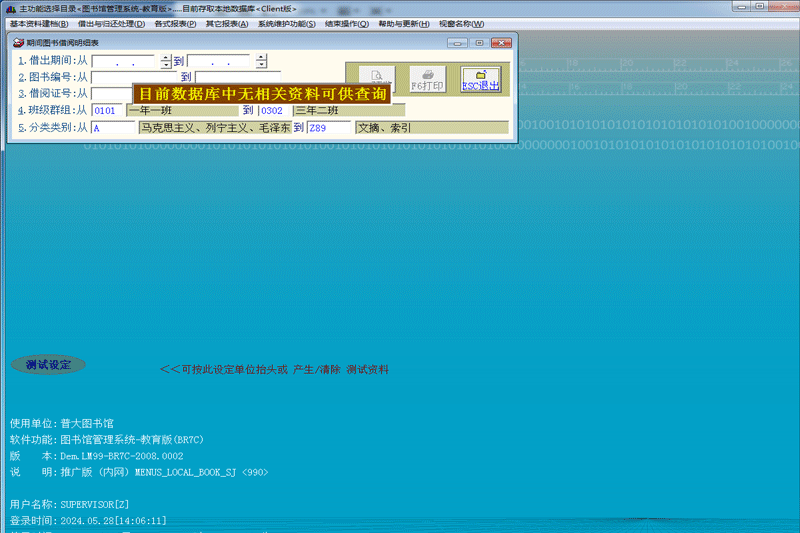Open the 借出与归还处理(D) menu
The height and width of the screenshot is (533, 800).
[111, 24]
